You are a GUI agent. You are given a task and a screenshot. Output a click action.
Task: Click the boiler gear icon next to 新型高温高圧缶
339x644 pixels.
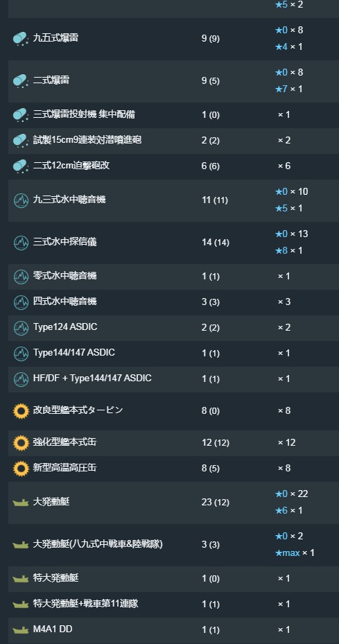21,469
